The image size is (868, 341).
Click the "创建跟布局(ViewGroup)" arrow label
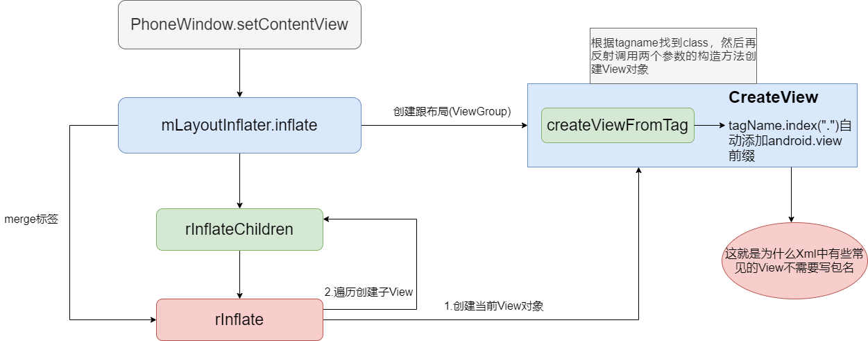[x=452, y=111]
